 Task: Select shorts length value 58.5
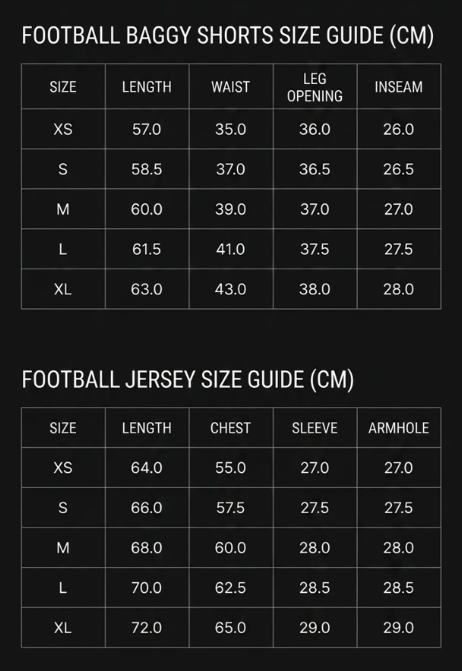point(147,169)
